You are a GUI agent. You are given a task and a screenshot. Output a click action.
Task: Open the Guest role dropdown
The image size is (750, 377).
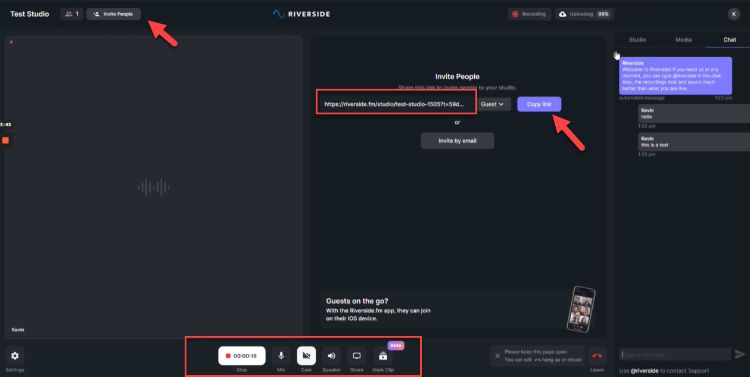[x=492, y=104]
